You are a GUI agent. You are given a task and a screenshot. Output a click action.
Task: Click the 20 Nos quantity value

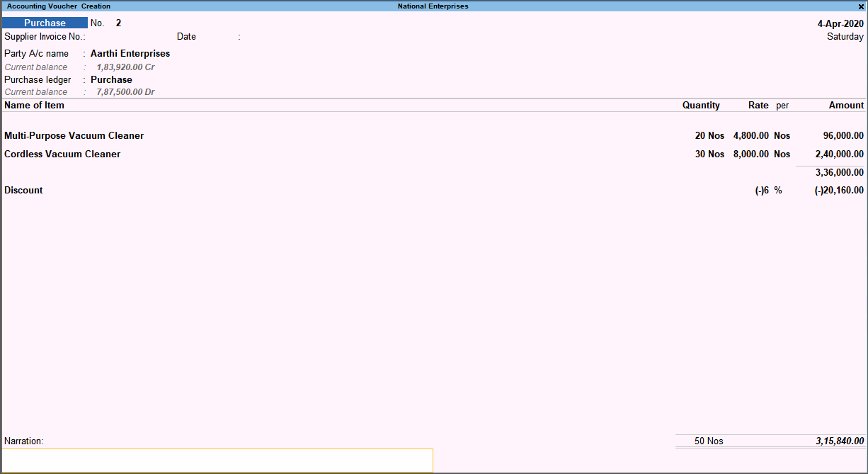(x=709, y=135)
